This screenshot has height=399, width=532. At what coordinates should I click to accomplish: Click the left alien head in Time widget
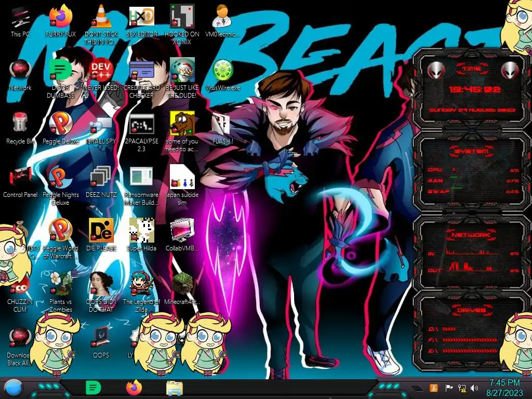click(x=436, y=70)
